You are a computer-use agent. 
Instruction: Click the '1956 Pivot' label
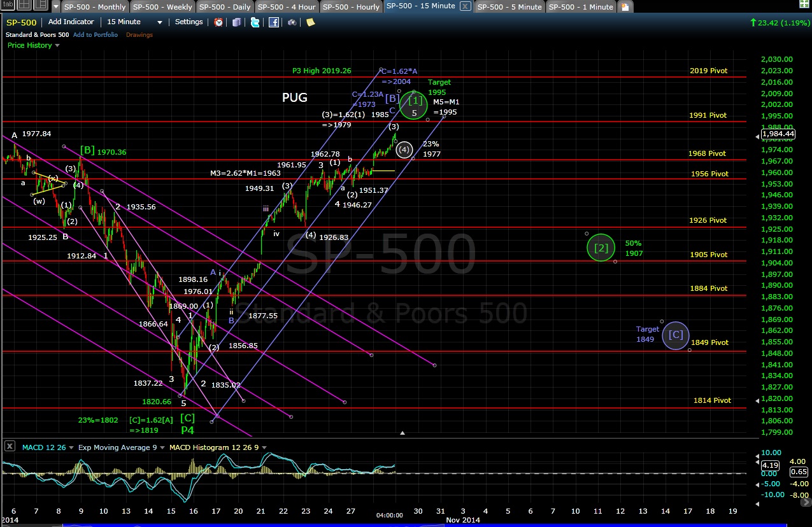(x=710, y=174)
